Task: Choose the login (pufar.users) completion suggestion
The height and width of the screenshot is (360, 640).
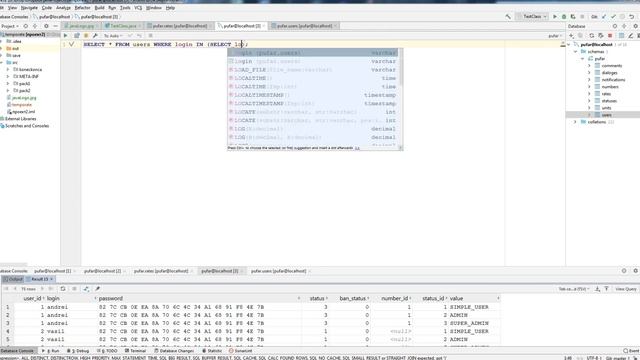Action: tap(313, 61)
